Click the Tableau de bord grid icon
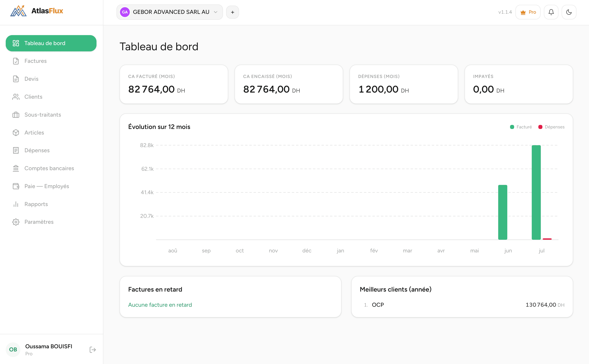Viewport: 589px width, 364px height. tap(16, 43)
